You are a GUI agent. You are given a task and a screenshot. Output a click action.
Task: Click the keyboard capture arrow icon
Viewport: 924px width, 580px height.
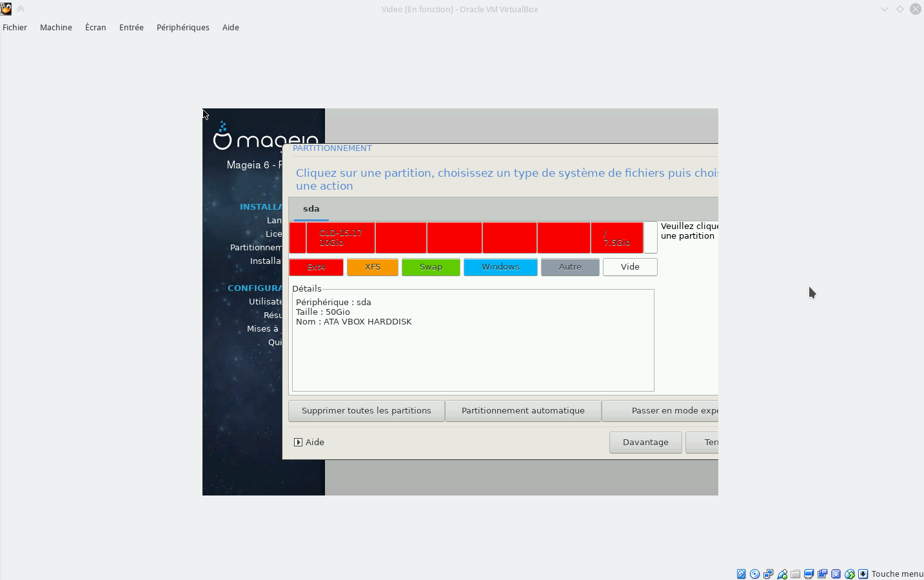pos(863,574)
